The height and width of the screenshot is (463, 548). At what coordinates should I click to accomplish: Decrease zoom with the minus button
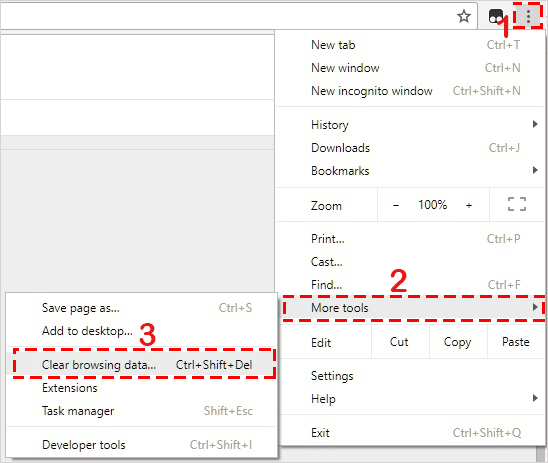[396, 205]
